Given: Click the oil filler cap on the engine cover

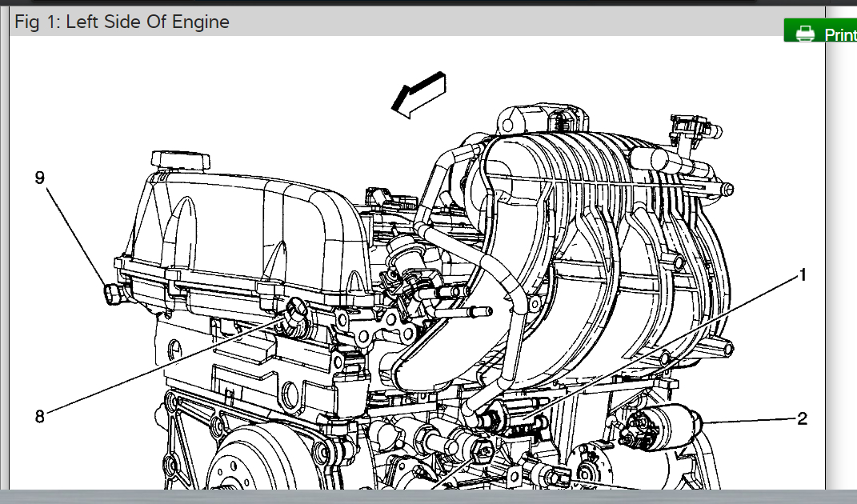Looking at the screenshot, I should (182, 158).
